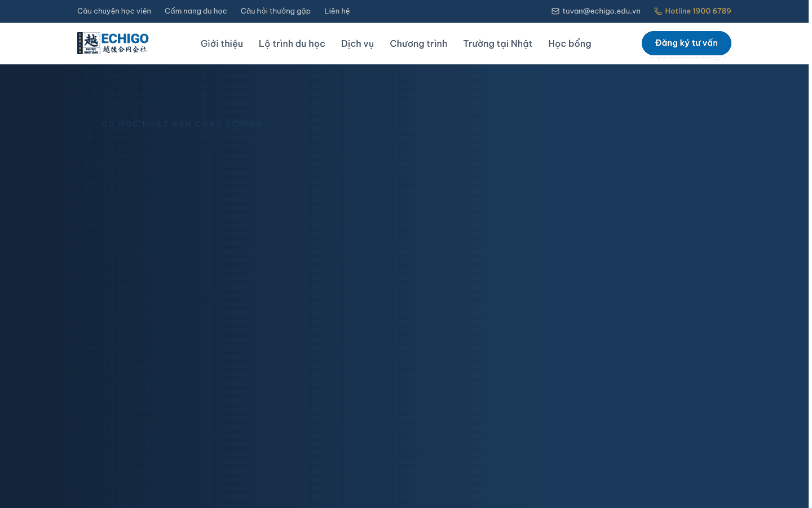Click tuvan@echigo.edu.vn email address
Image resolution: width=812 pixels, height=508 pixels.
601,11
